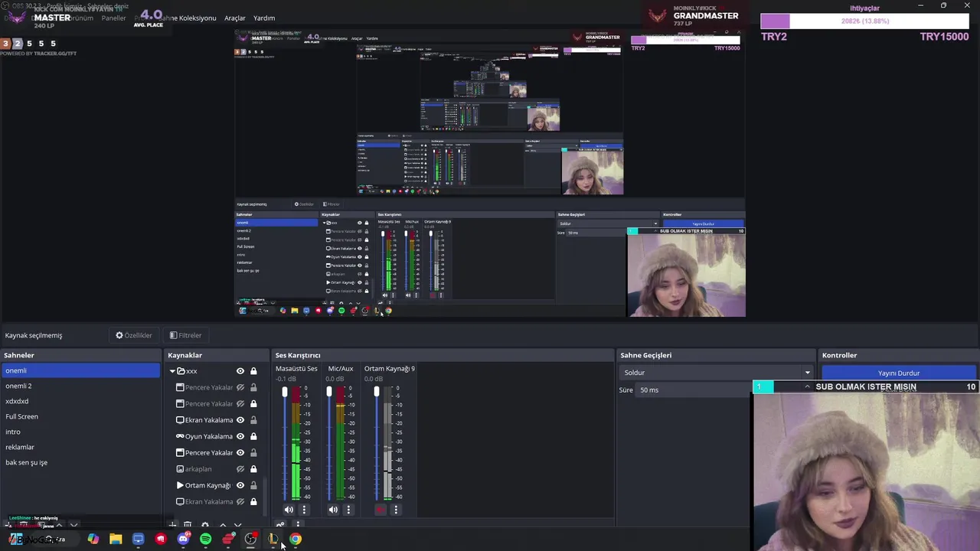This screenshot has height=551, width=980.
Task: Click the image icon beside arkaplan source
Action: click(180, 469)
